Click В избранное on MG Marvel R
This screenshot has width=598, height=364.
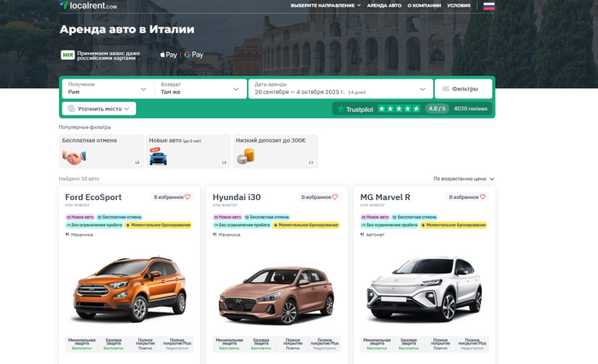click(467, 197)
